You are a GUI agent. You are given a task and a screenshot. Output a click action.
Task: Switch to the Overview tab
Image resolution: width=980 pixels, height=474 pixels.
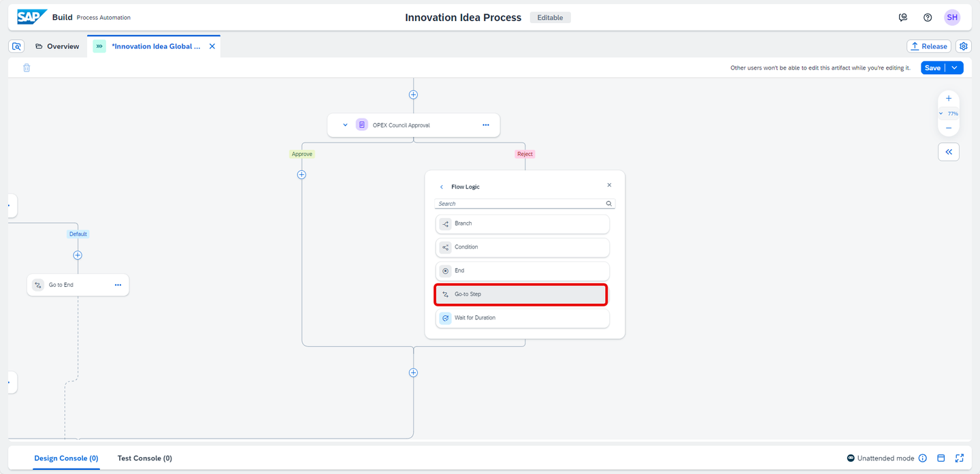pyautogui.click(x=57, y=46)
